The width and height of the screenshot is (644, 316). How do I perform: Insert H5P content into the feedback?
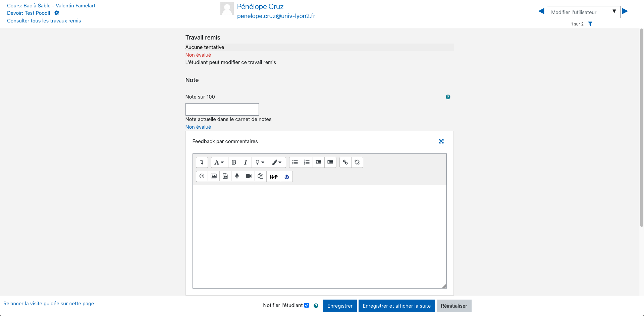(273, 176)
